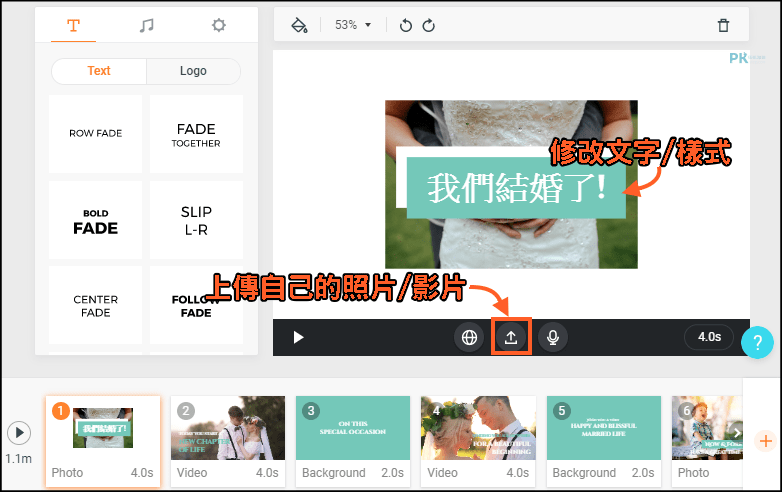Select scene 2 Video thumbnail
Image resolution: width=782 pixels, height=492 pixels.
[x=228, y=441]
